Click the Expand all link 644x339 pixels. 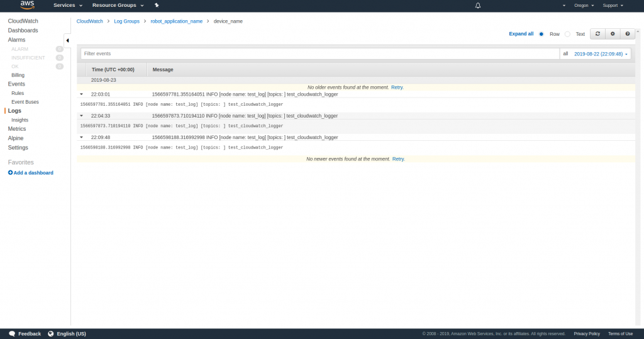pos(521,34)
